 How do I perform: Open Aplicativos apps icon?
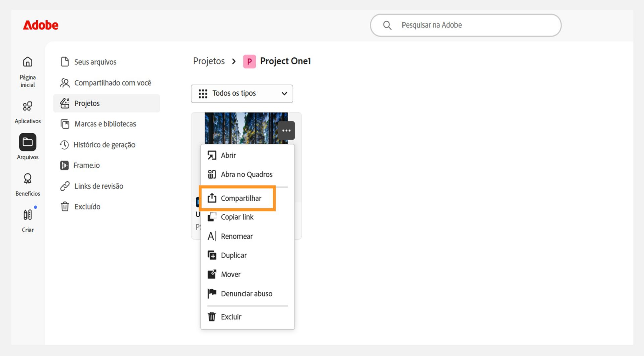pos(28,106)
